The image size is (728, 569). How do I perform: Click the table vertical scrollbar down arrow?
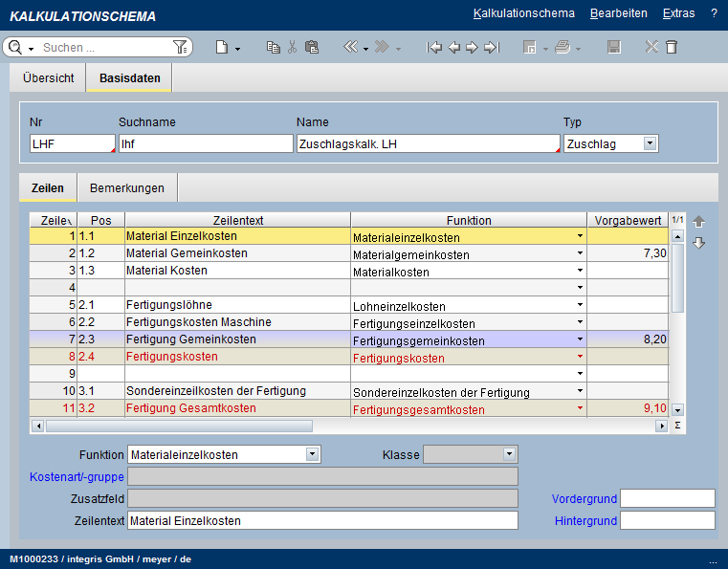677,410
